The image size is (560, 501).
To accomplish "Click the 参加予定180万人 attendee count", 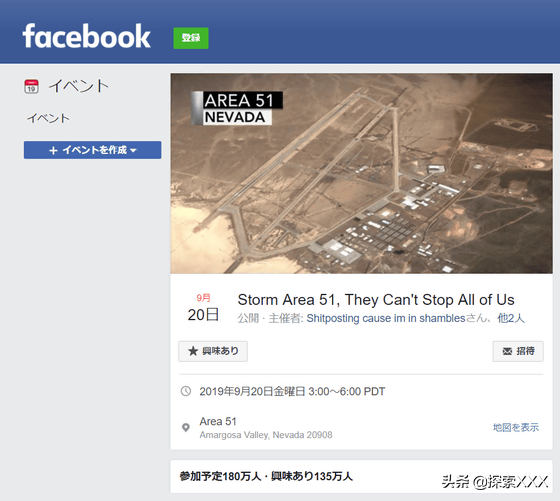I will [x=220, y=476].
